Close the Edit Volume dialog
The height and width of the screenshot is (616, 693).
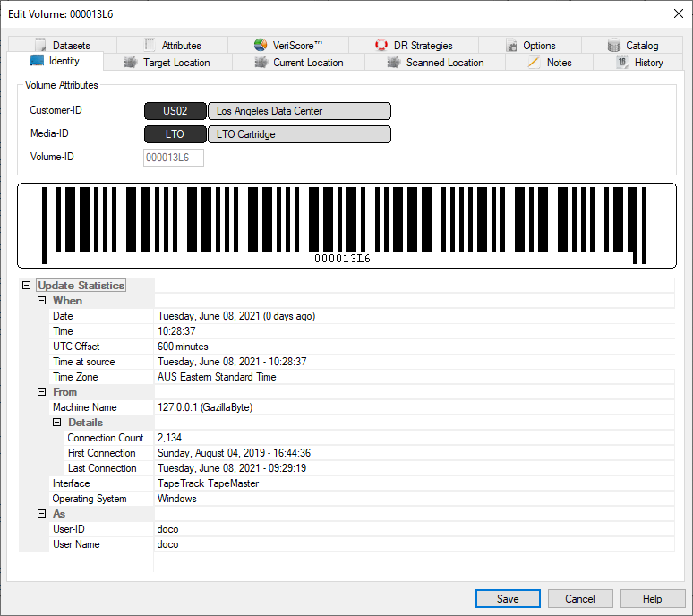tap(679, 13)
